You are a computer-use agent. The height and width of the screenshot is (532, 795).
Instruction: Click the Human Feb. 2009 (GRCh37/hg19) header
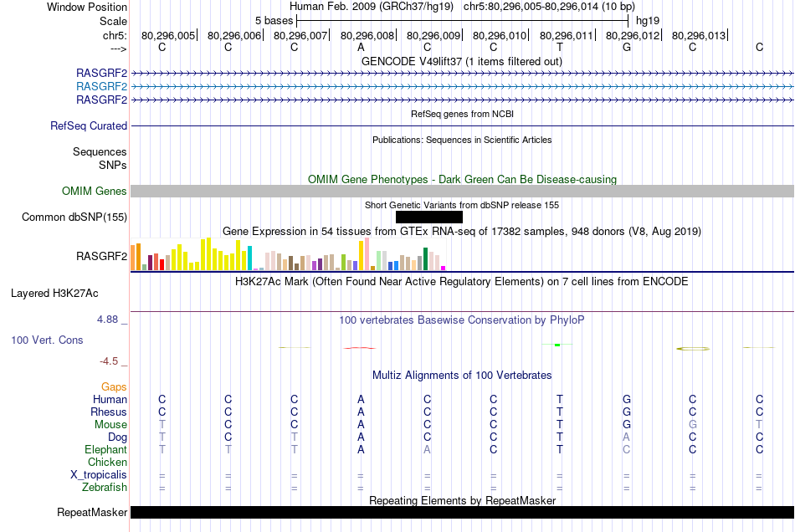372,7
